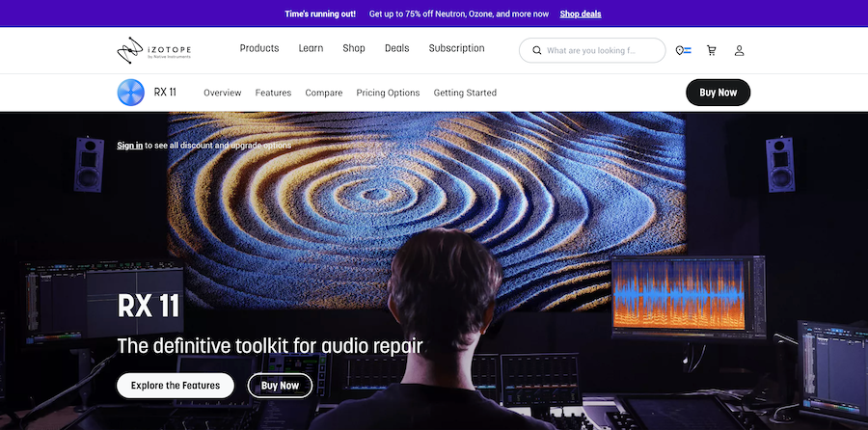Open the Subscription menu item
The image size is (868, 430).
click(x=457, y=48)
